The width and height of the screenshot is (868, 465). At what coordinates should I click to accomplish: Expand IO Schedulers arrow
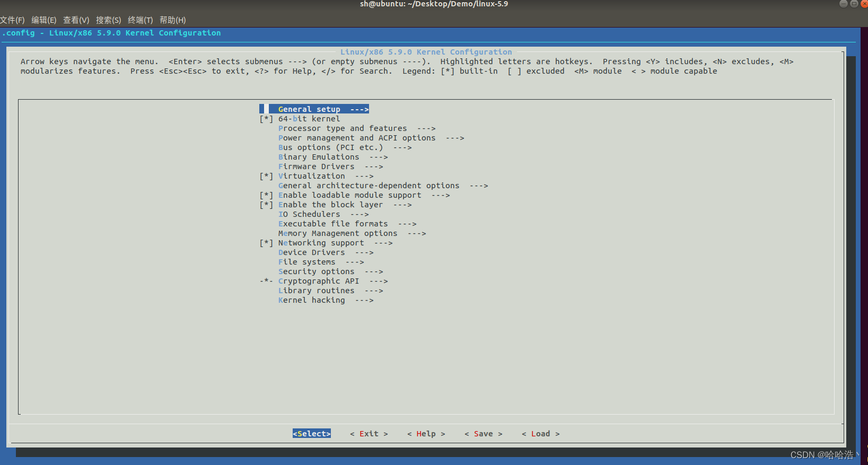(x=360, y=214)
